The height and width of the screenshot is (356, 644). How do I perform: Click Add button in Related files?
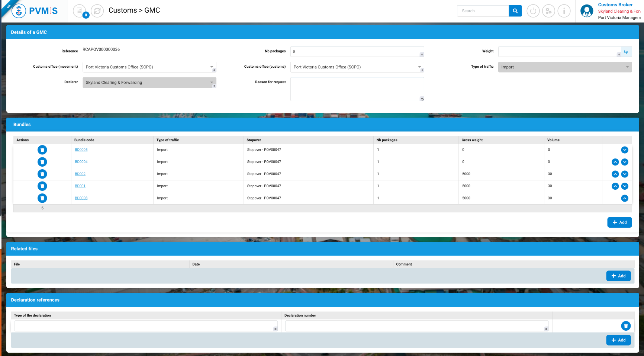point(618,276)
